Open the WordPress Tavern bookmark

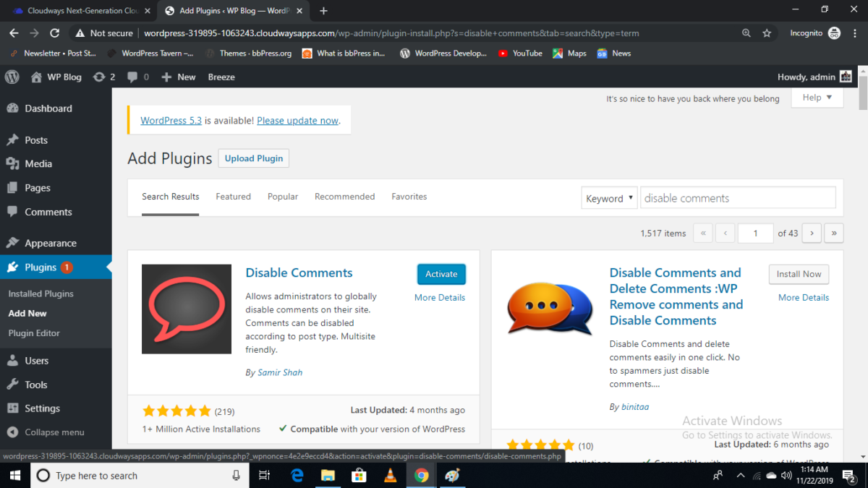[150, 53]
